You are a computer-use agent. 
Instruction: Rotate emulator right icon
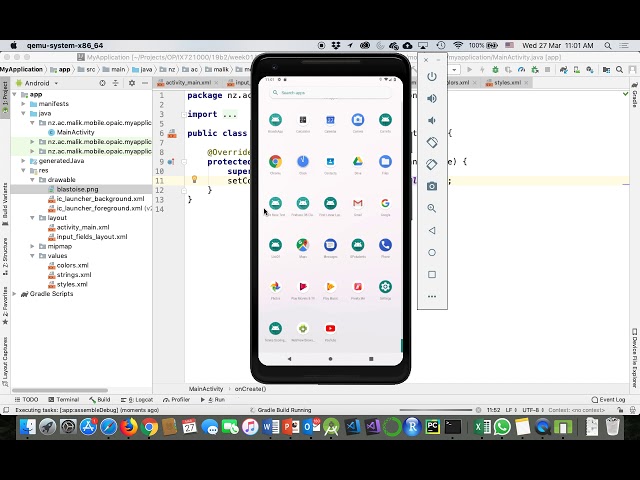[x=432, y=164]
